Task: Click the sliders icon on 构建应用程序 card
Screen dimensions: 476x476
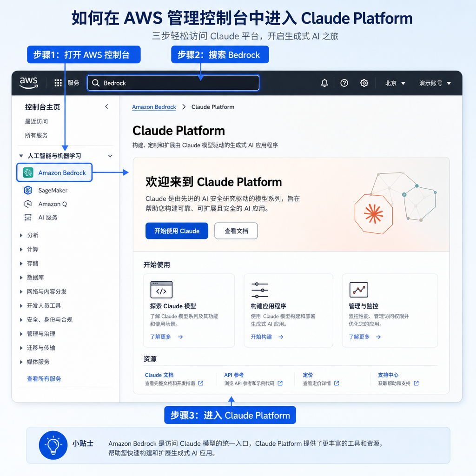Action: click(259, 290)
